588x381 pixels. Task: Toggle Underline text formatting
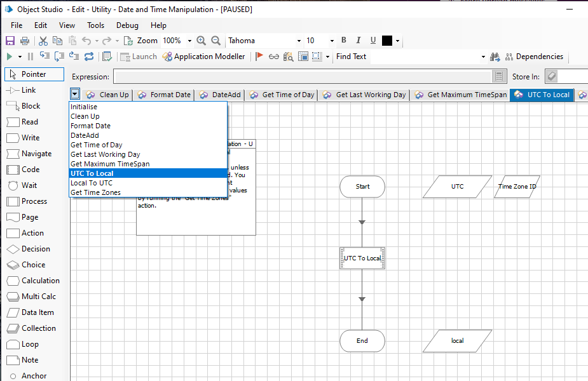pos(373,41)
